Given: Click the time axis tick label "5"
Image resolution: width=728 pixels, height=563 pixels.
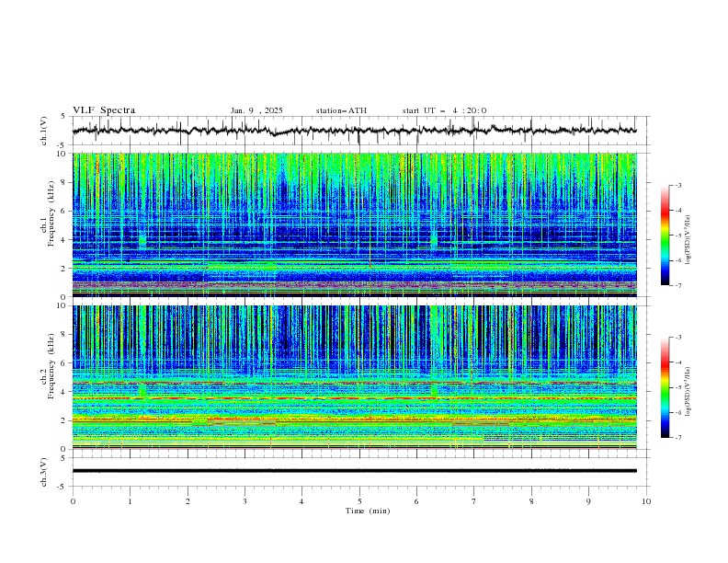Looking at the screenshot, I should 359,501.
